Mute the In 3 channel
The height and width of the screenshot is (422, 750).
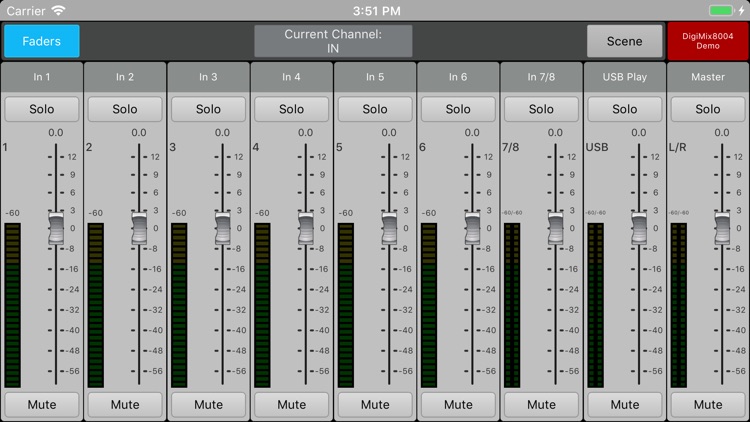coord(208,405)
